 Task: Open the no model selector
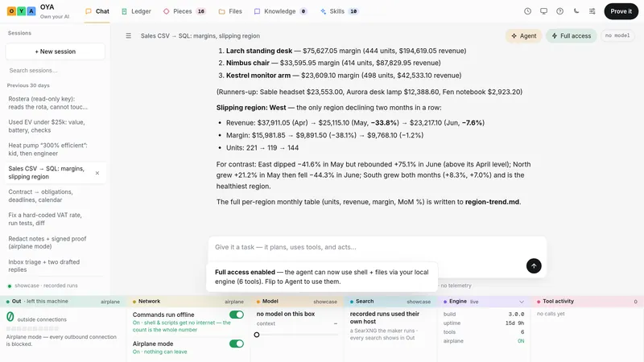click(x=617, y=35)
